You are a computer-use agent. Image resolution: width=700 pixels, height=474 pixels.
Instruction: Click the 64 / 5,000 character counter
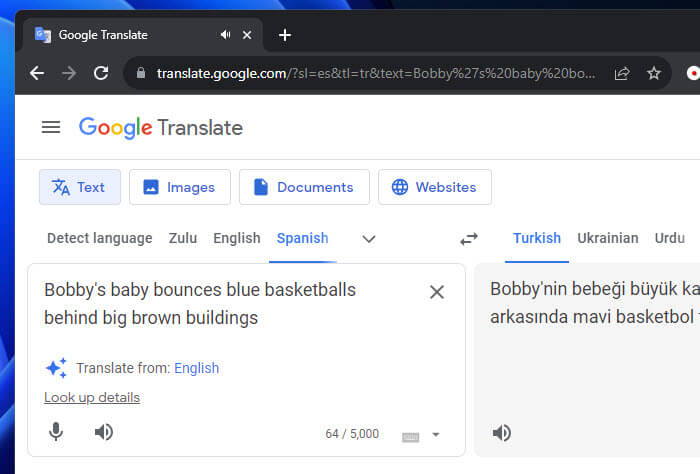pos(352,434)
